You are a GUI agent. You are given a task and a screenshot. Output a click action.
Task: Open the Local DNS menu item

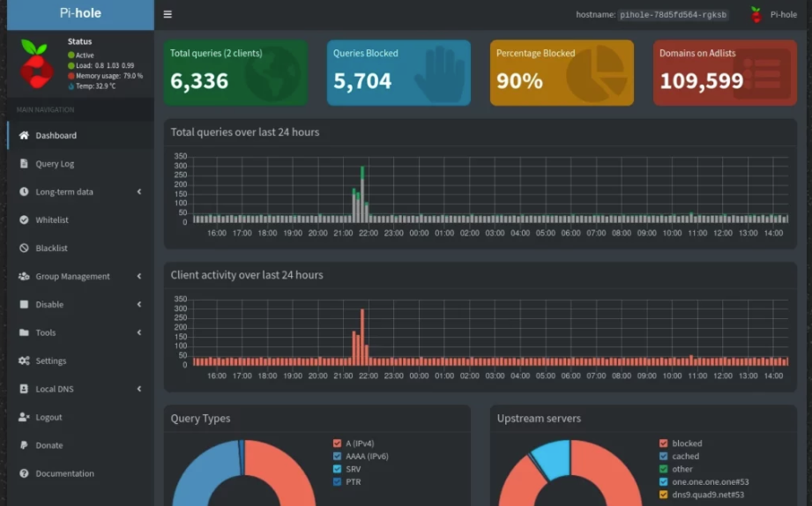coord(55,390)
